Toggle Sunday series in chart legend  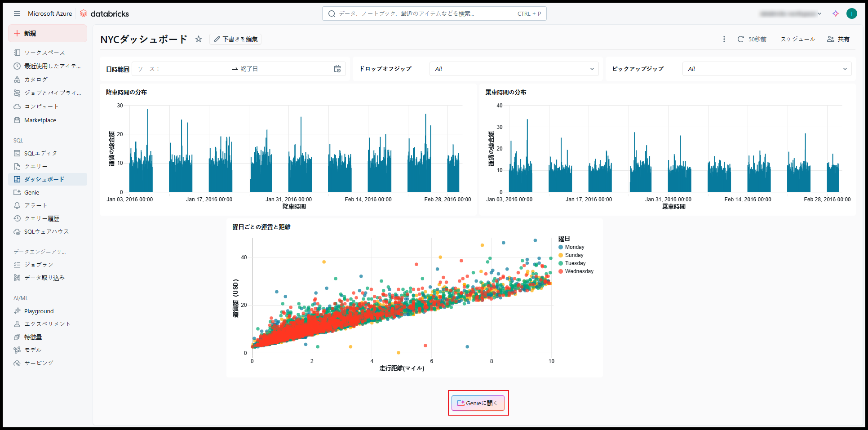(x=574, y=255)
